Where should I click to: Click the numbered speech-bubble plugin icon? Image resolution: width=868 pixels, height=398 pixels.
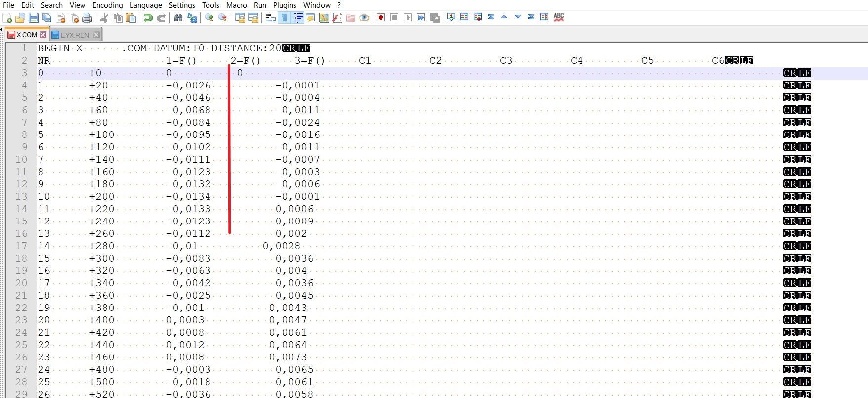point(451,17)
